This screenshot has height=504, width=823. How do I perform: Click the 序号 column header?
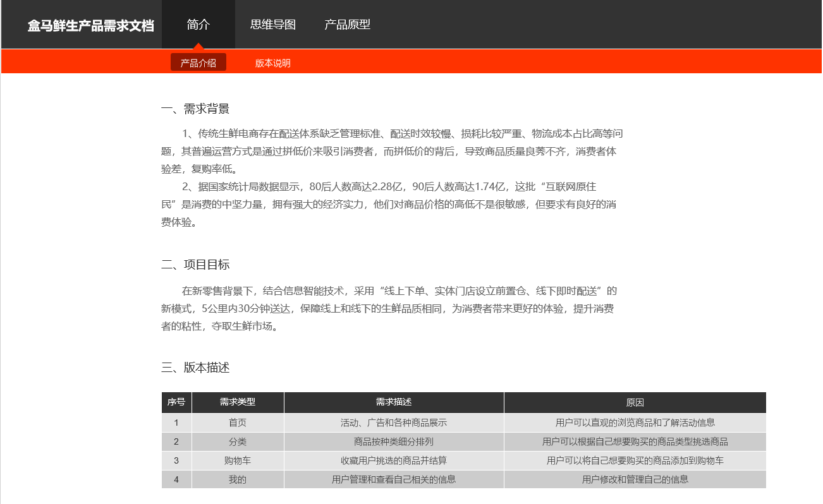[x=176, y=402]
